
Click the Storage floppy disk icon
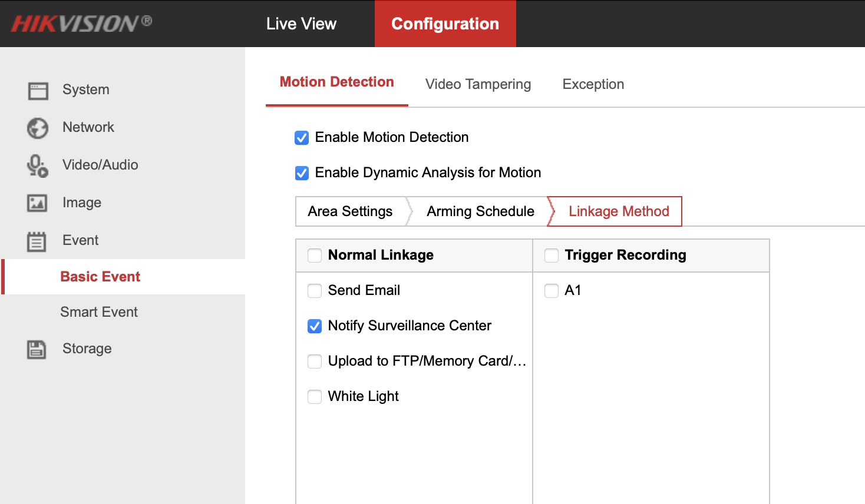click(x=37, y=349)
